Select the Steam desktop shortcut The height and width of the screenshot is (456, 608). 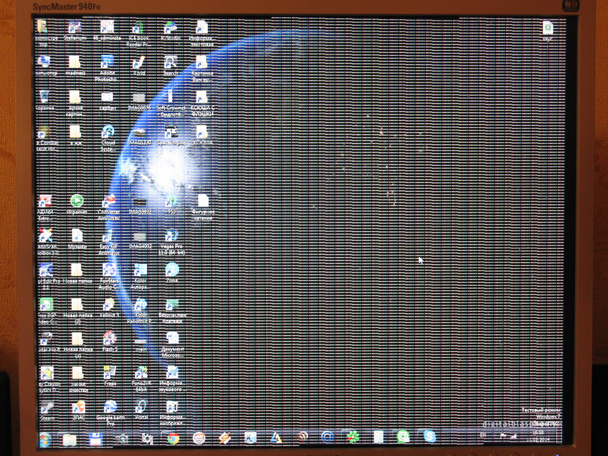coord(46,410)
